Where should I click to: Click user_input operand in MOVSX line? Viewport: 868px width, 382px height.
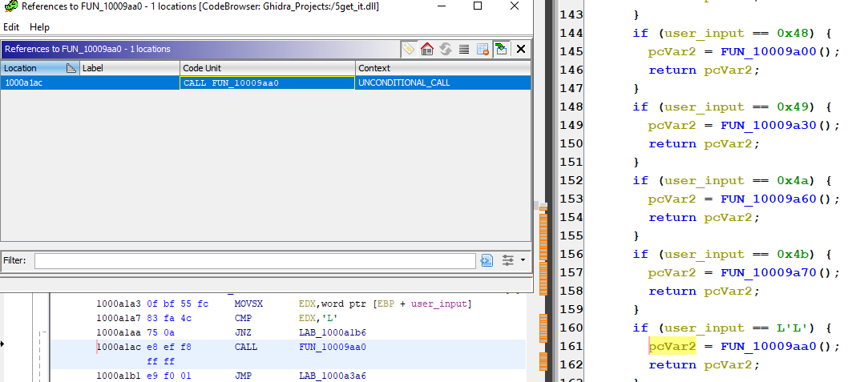(441, 304)
